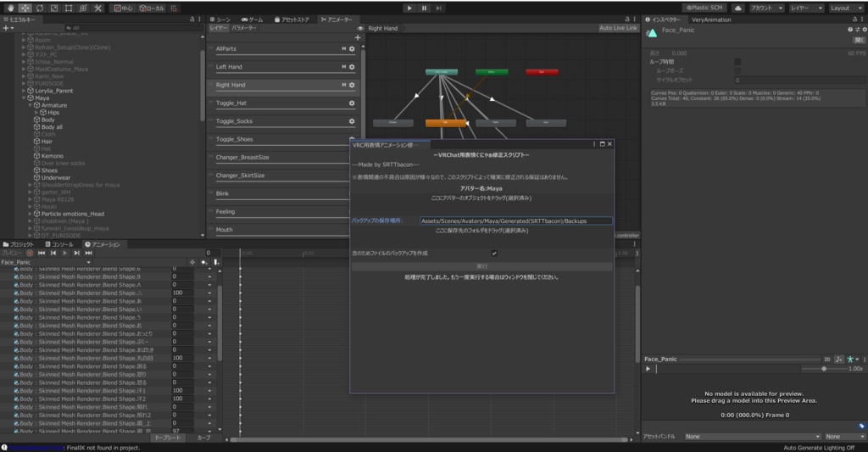Viewport: 868px width, 452px height.
Task: Collapse the Maya object in Hierarchy
Action: 24,98
